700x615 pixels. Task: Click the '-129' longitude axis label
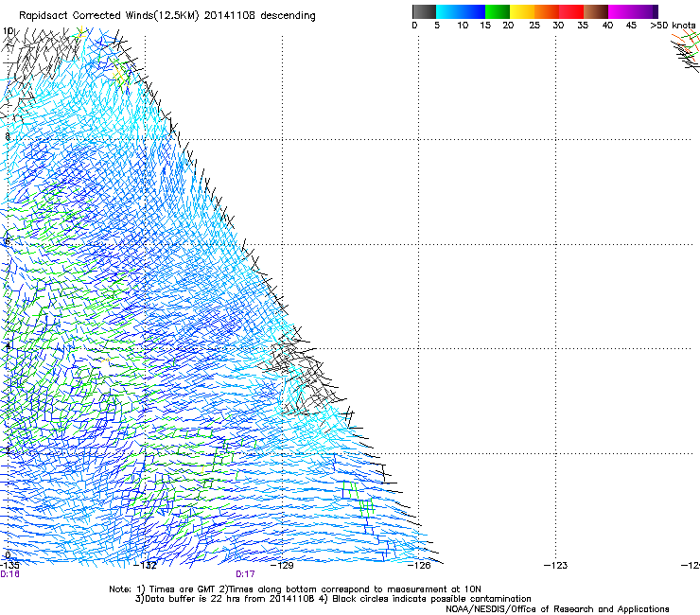[x=282, y=566]
